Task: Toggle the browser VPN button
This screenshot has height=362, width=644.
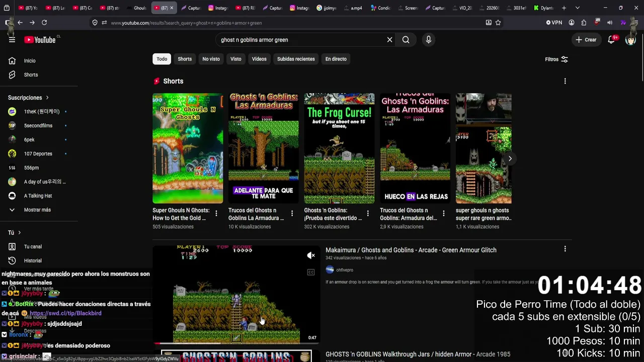Action: point(554,23)
